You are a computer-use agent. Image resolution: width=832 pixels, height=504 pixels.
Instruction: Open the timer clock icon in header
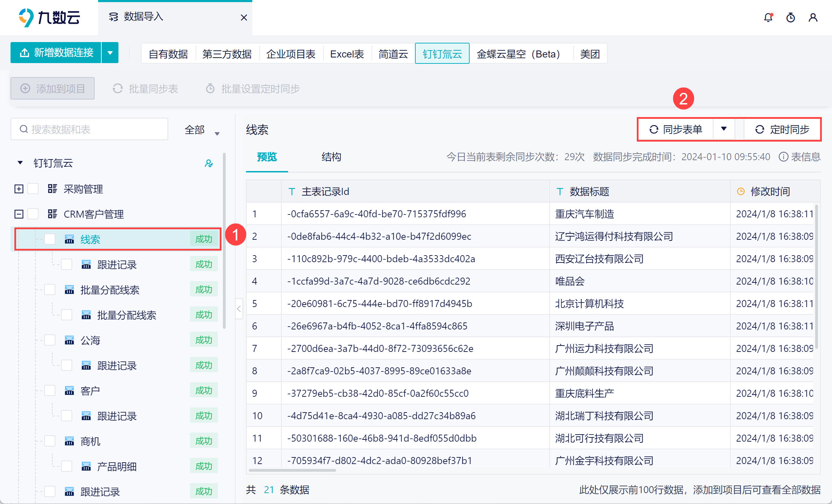point(790,18)
